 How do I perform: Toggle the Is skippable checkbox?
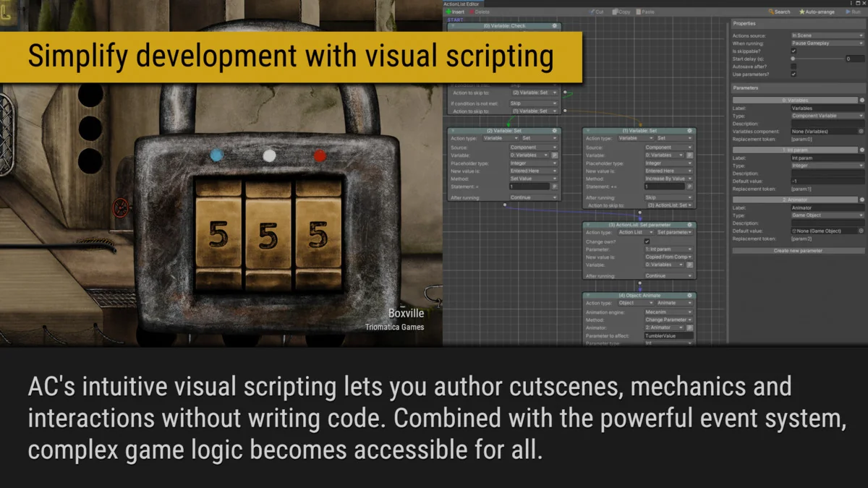pos(793,51)
